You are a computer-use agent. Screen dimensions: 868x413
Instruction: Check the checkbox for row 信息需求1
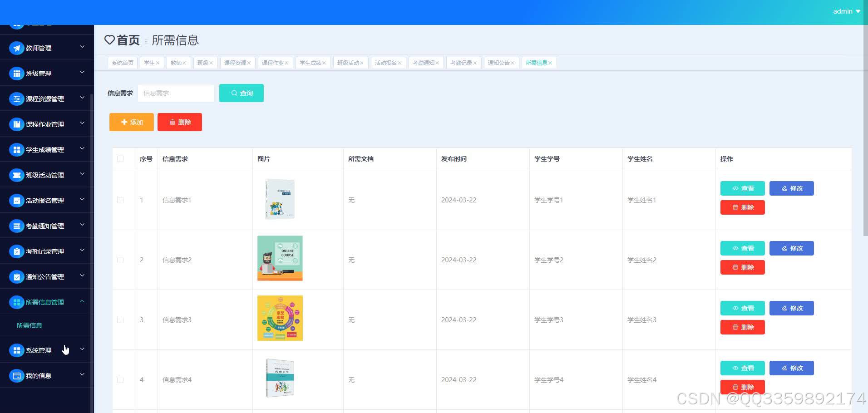tap(120, 200)
